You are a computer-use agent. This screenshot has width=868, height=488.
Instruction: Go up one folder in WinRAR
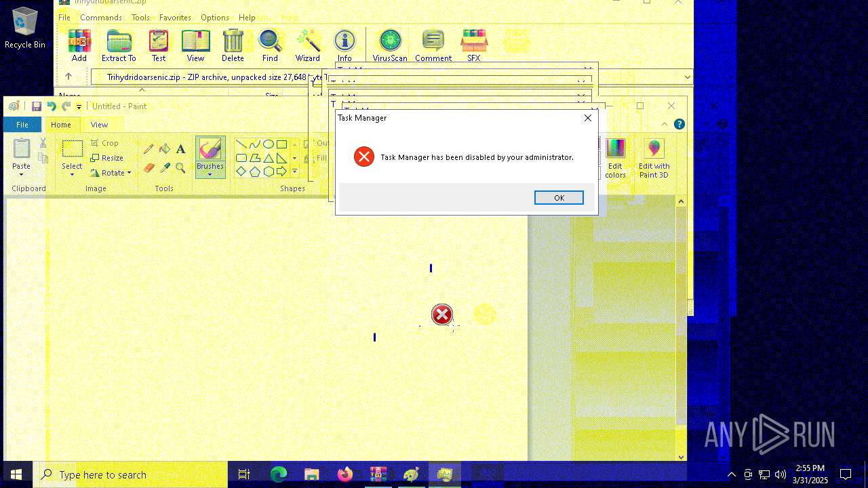pyautogui.click(x=68, y=77)
